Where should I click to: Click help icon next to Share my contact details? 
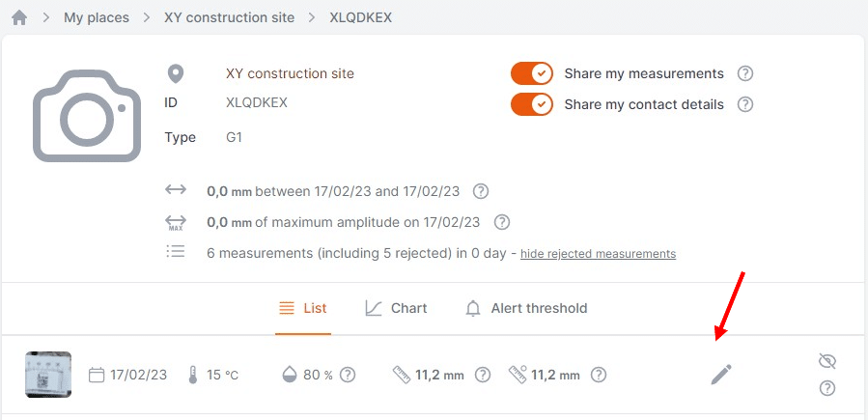point(745,104)
